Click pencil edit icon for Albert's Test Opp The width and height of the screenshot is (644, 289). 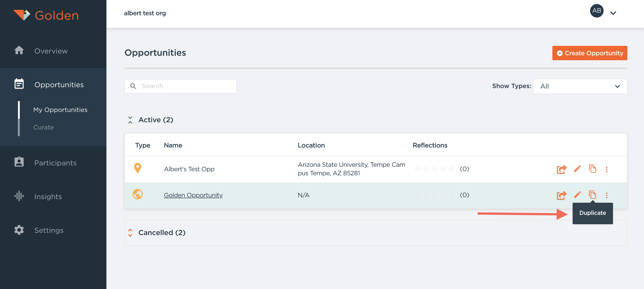(577, 169)
